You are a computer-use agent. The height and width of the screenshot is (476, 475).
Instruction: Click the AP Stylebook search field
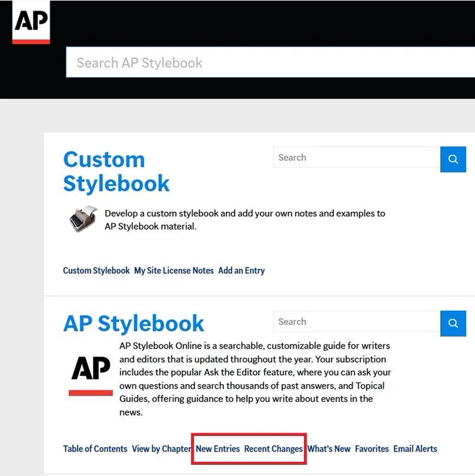click(x=357, y=321)
